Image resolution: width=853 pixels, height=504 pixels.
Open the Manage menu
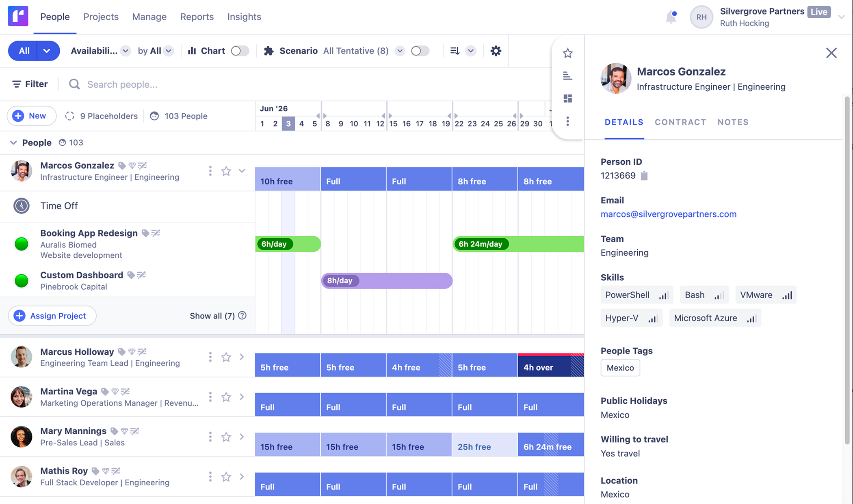coord(149,17)
